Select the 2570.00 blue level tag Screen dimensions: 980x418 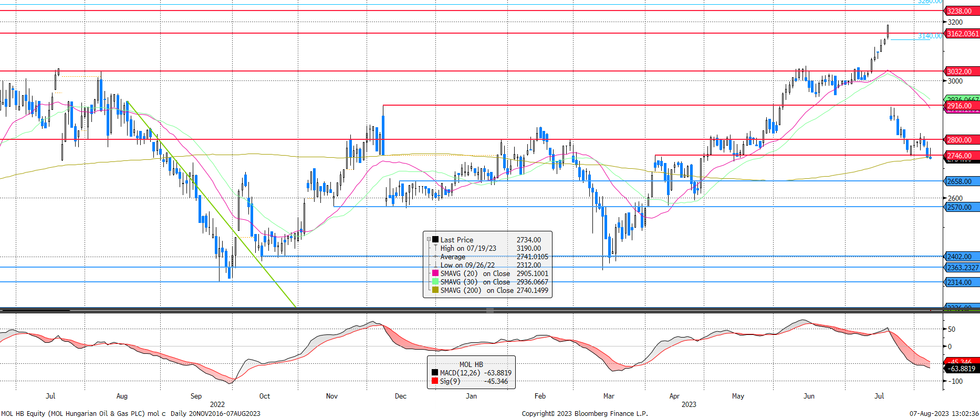pos(962,207)
